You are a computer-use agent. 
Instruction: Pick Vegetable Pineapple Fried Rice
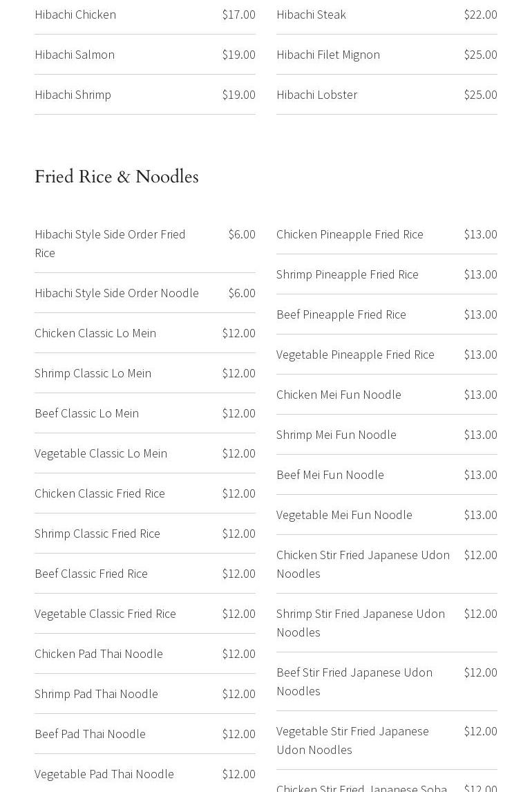click(x=355, y=355)
